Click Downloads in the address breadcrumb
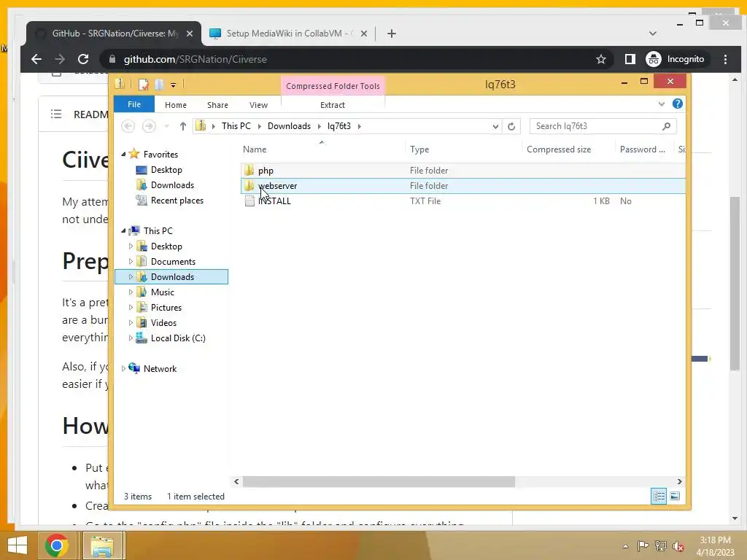 [289, 126]
